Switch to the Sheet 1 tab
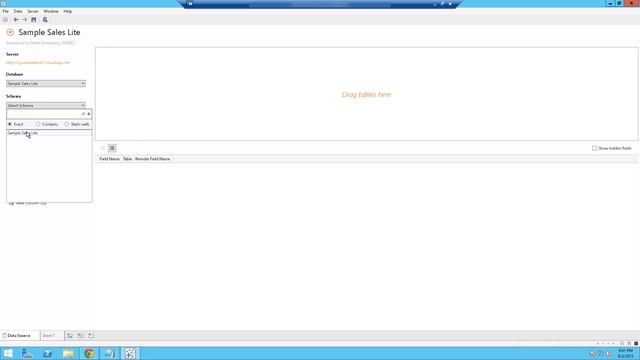This screenshot has width=640, height=360. click(x=52, y=336)
